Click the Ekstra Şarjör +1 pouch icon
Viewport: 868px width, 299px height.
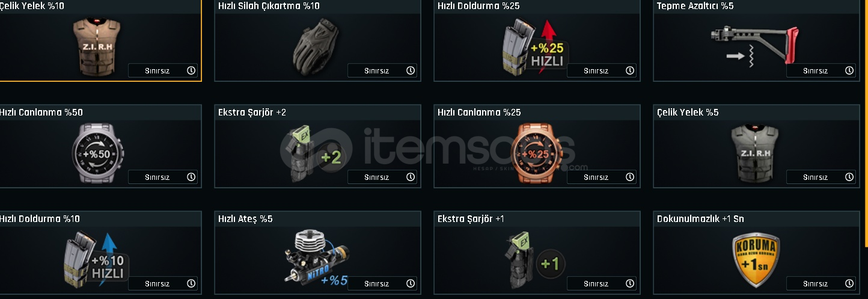(534, 260)
